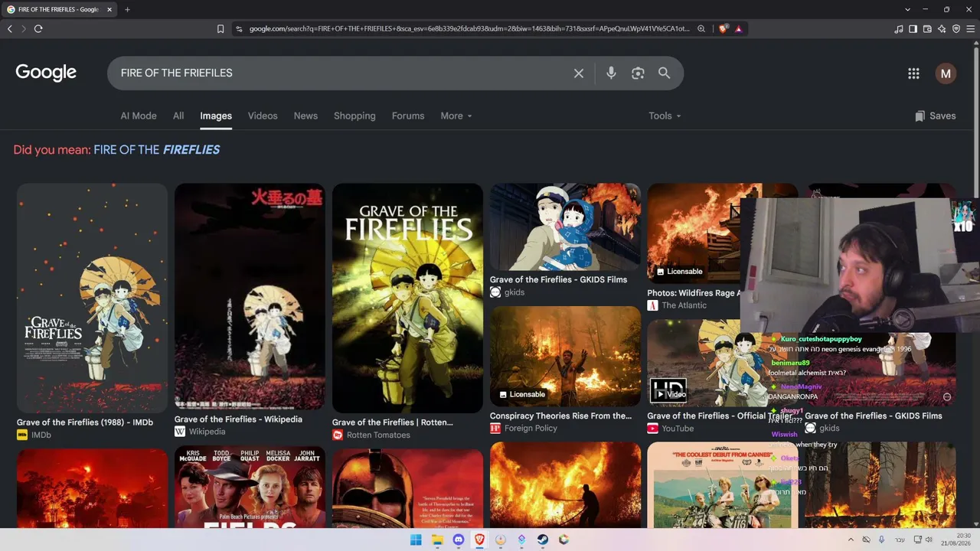Image resolution: width=980 pixels, height=551 pixels.
Task: Open Grave of the Fireflies - Official Trailer link
Action: (720, 416)
